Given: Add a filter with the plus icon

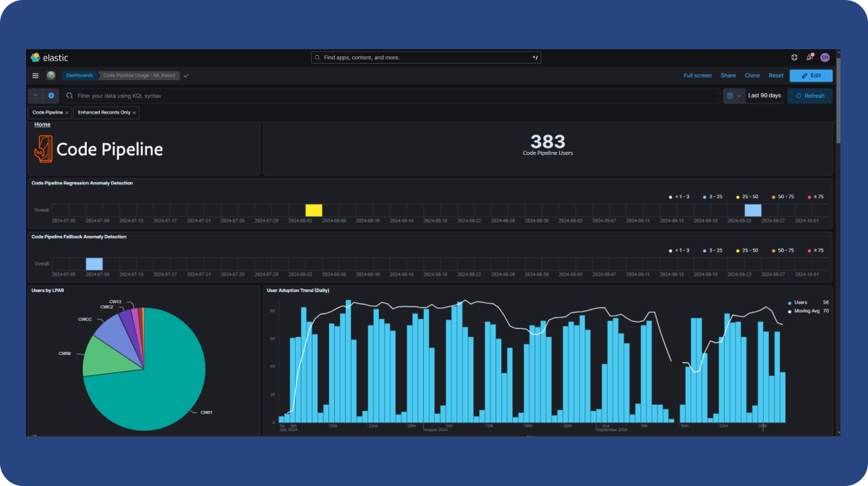Looking at the screenshot, I should 51,95.
